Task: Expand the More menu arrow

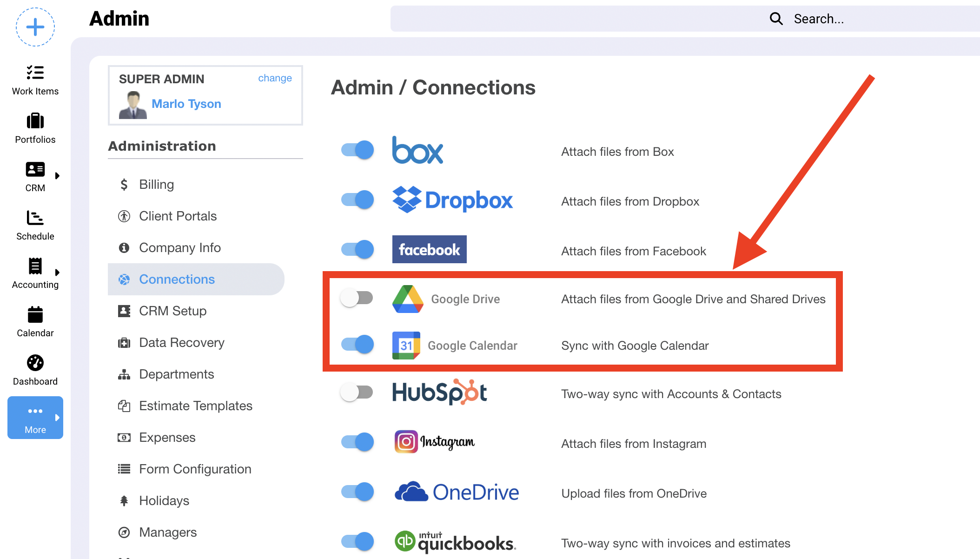Action: click(57, 418)
